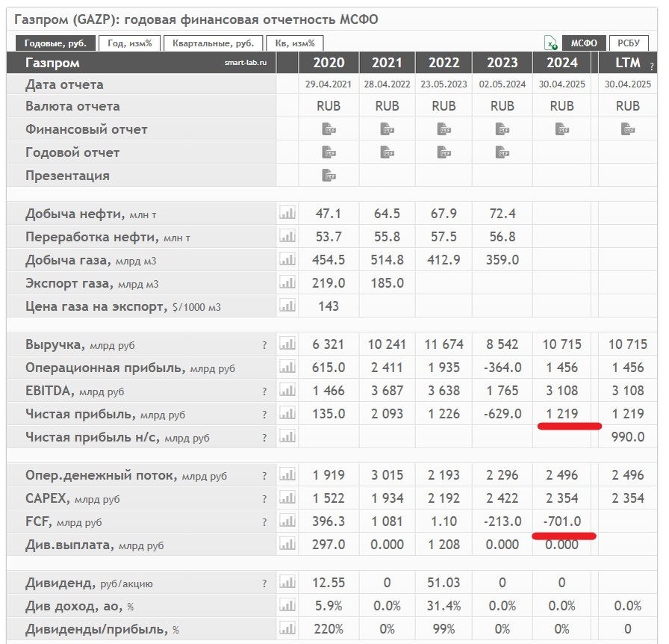Image resolution: width=669 pixels, height=644 pixels.
Task: Show chart for Цена газа на экспорт
Action: click(287, 306)
